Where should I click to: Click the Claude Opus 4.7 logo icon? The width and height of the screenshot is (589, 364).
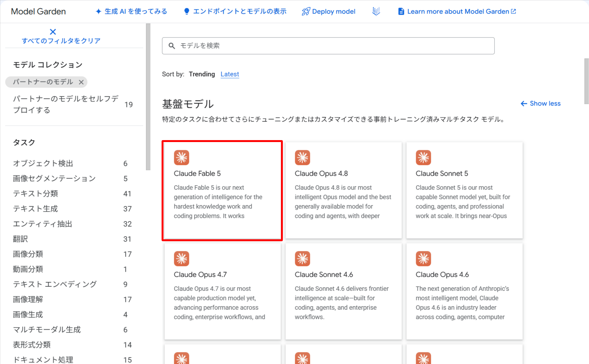click(x=181, y=259)
